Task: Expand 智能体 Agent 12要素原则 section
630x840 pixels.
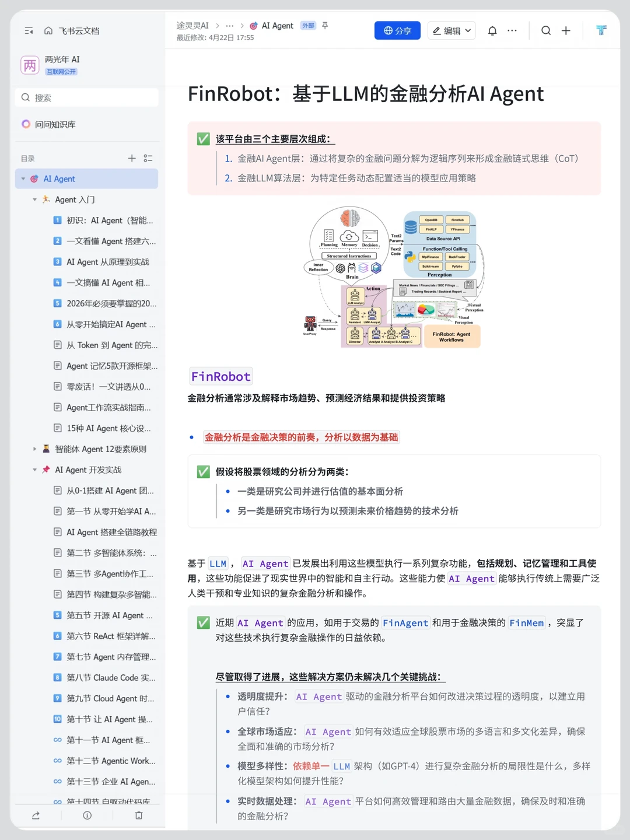Action: pyautogui.click(x=34, y=449)
